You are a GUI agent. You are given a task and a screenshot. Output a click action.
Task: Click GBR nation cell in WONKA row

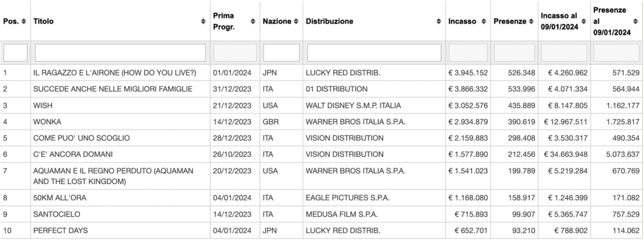click(270, 122)
